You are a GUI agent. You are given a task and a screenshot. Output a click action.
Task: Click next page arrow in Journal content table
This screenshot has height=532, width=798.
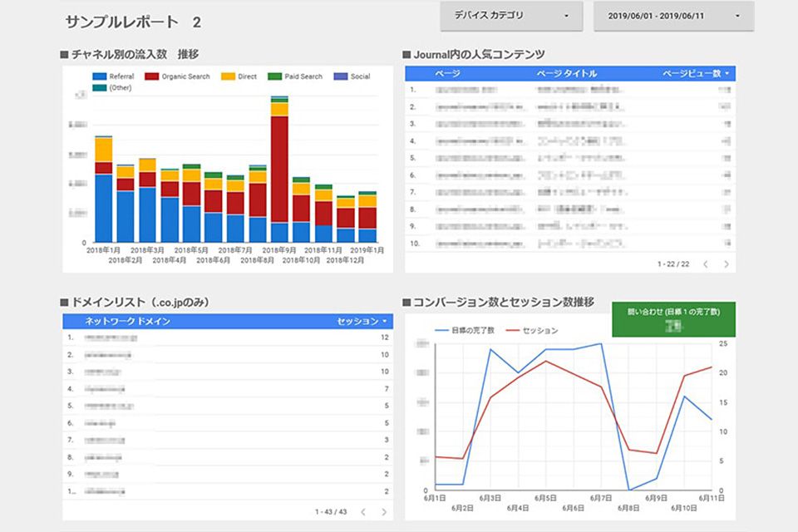pyautogui.click(x=726, y=264)
